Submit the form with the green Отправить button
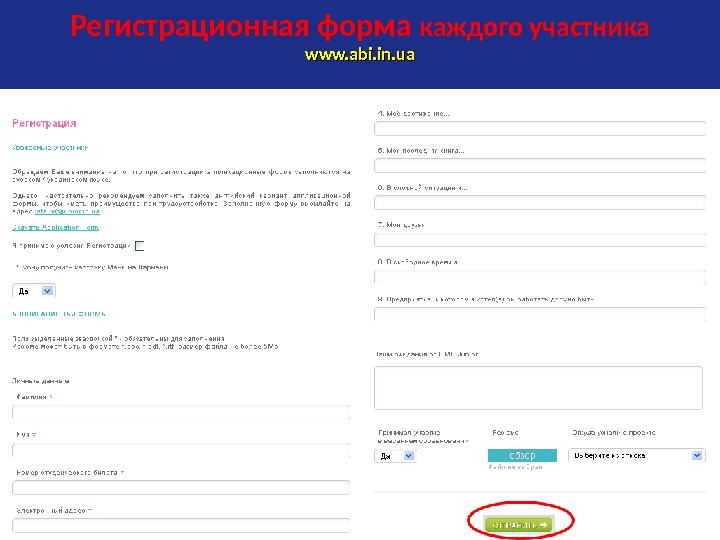This screenshot has height=540, width=720. tap(518, 524)
